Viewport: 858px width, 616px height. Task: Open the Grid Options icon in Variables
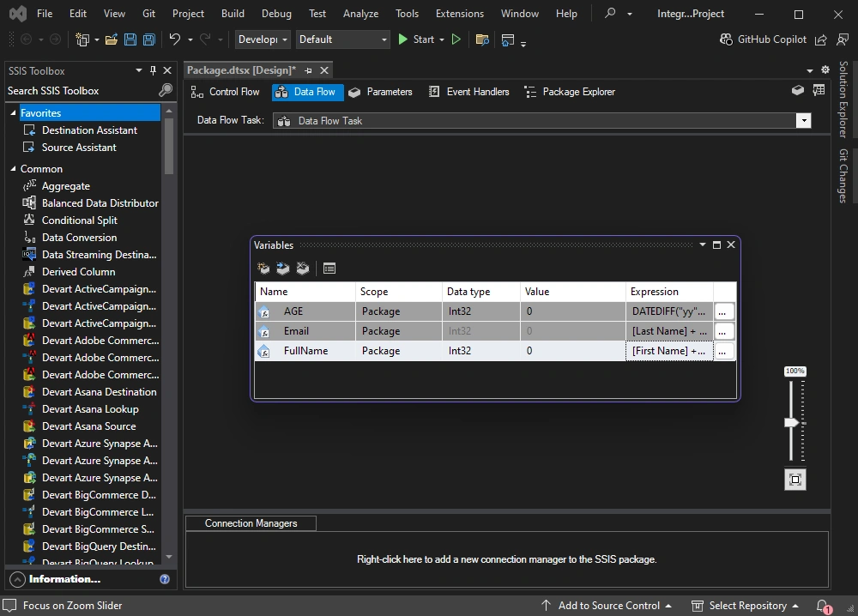tap(329, 268)
